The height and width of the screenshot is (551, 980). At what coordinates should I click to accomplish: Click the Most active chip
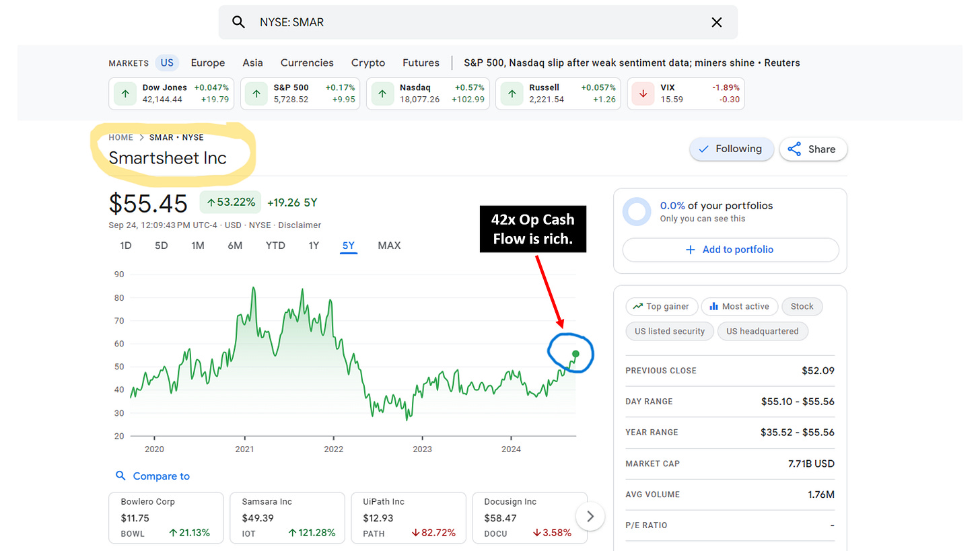[x=740, y=307]
